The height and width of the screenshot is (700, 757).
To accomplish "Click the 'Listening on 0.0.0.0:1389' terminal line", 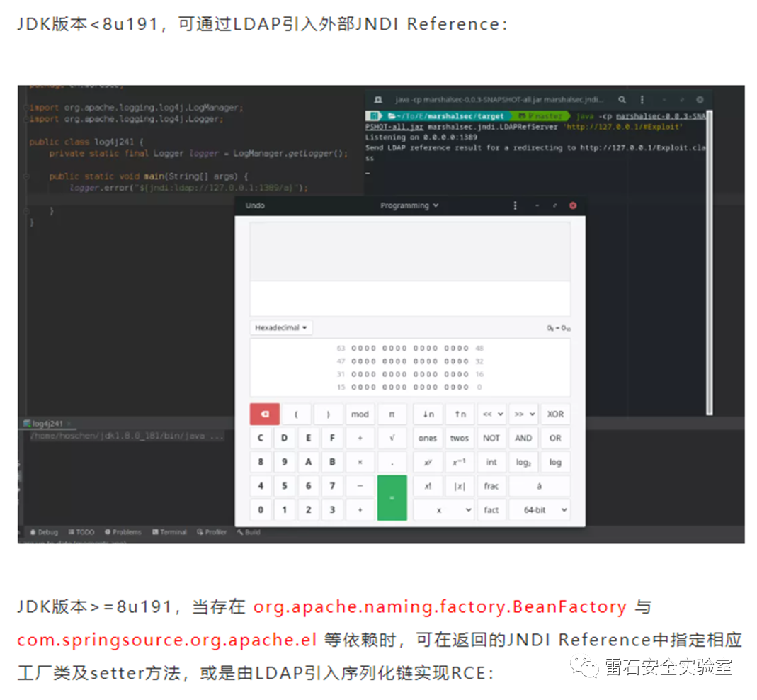I will tap(421, 137).
